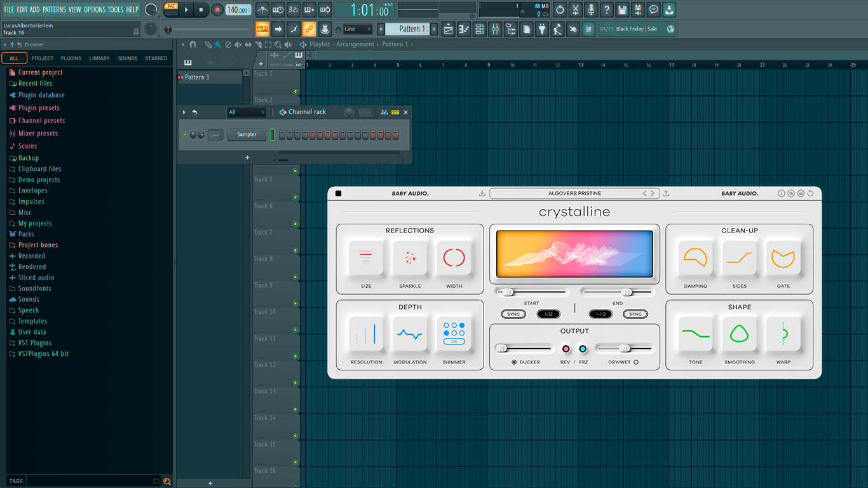Click the Sampler channel button

(x=247, y=135)
